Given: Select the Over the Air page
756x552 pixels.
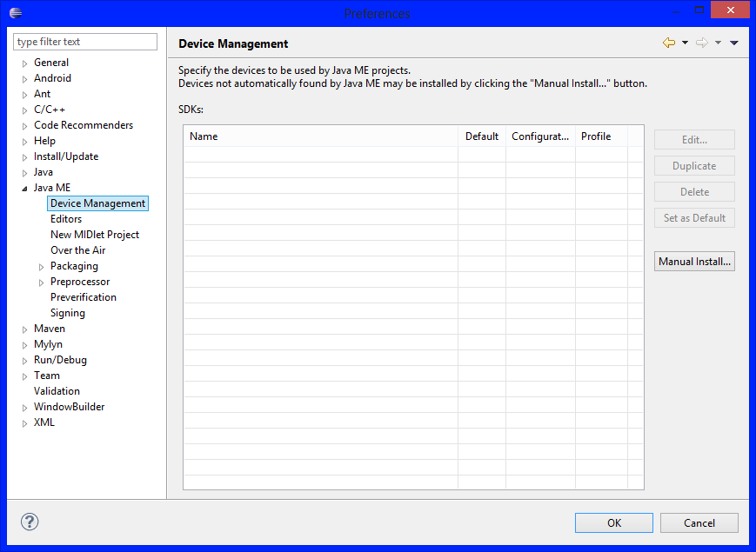Looking at the screenshot, I should (77, 249).
